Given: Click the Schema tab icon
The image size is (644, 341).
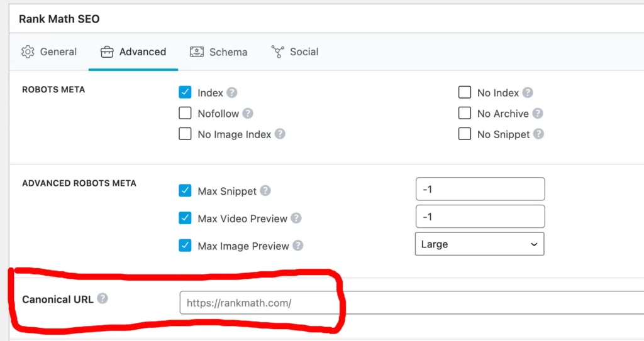Looking at the screenshot, I should click(x=197, y=52).
